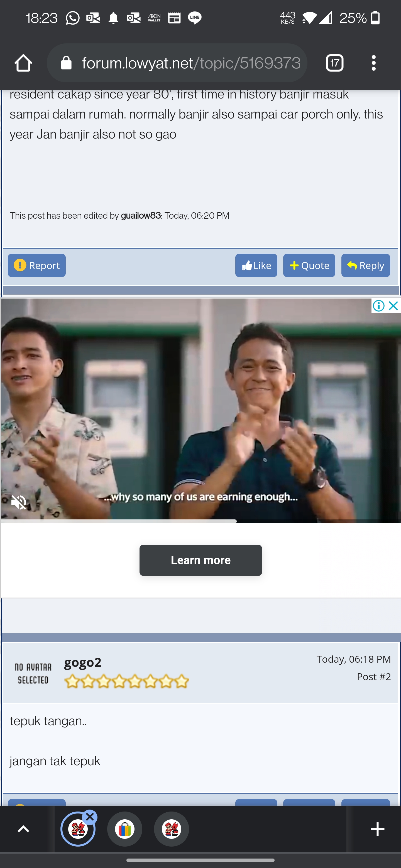Image resolution: width=401 pixels, height=868 pixels.
Task: Tap the LINE notification icon in status bar
Action: tap(195, 18)
